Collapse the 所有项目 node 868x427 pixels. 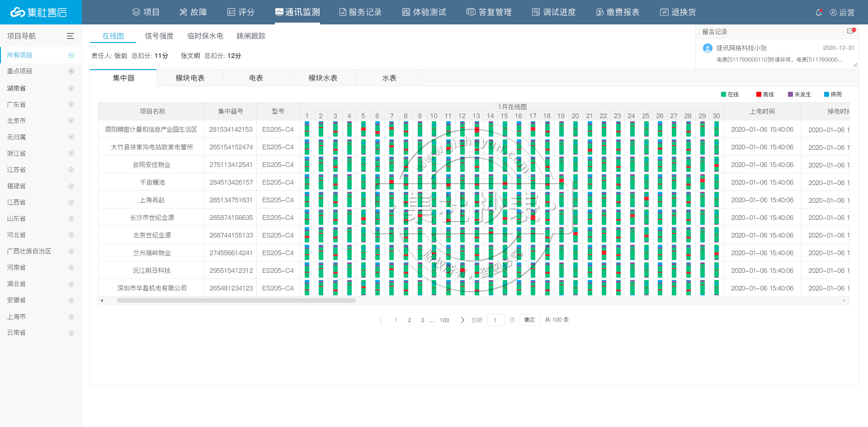point(71,55)
